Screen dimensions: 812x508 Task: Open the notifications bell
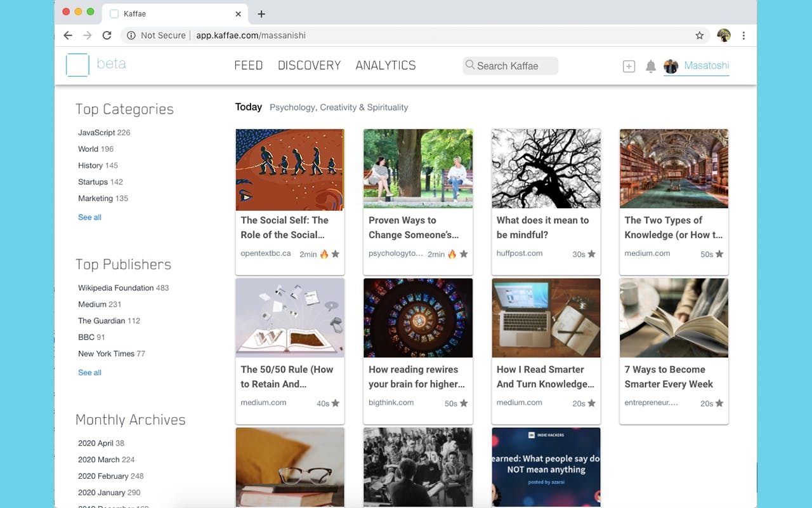point(650,66)
